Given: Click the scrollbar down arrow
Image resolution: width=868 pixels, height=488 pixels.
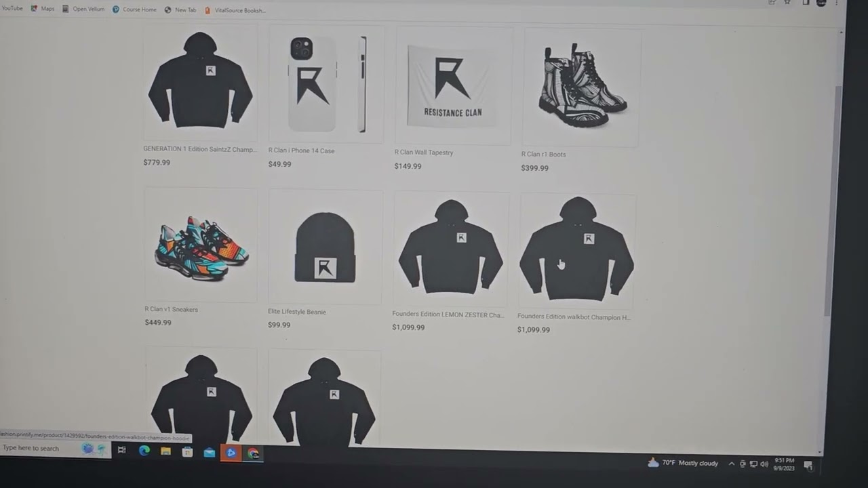Looking at the screenshot, I should (x=821, y=451).
